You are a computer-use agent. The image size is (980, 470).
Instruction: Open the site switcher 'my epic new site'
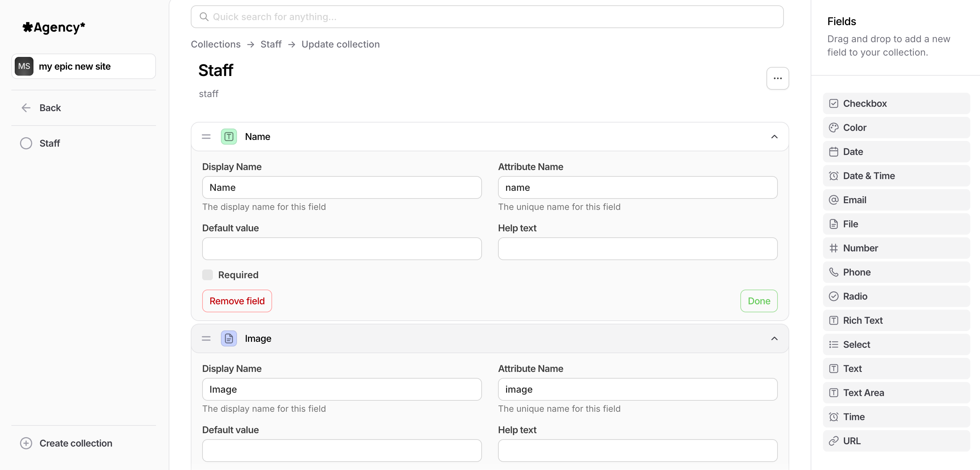tap(83, 66)
